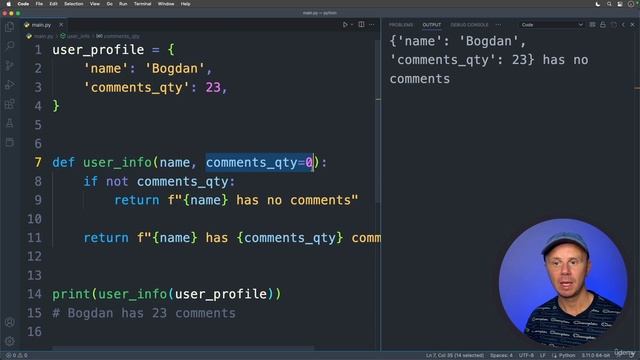Open the Terminal menu
The width and height of the screenshot is (640, 360).
[x=142, y=4]
